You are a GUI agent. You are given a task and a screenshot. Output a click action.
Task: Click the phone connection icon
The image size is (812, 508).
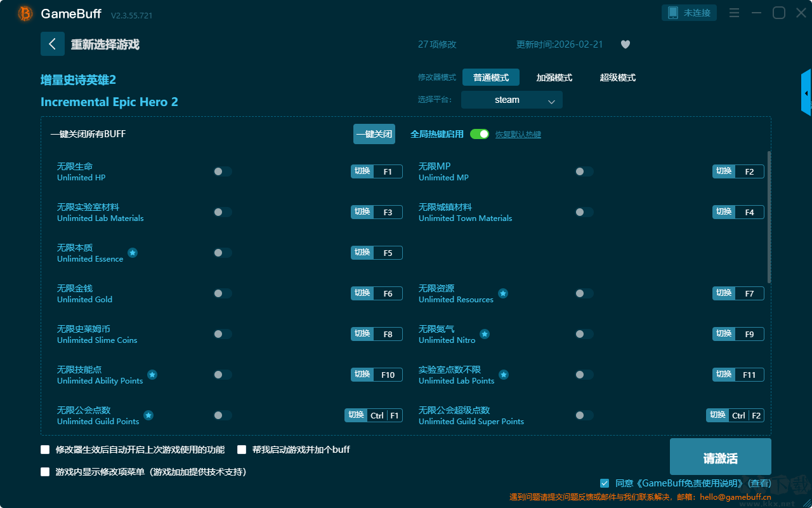click(x=673, y=13)
